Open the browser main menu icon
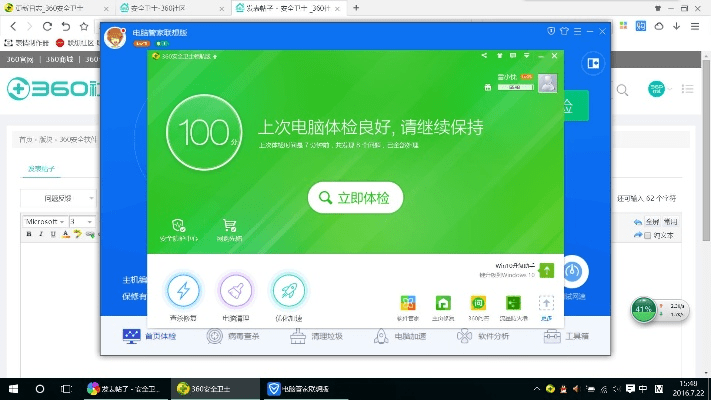 [695, 26]
